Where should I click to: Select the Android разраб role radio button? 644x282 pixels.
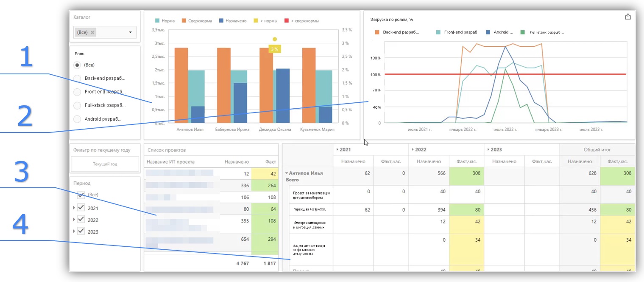(77, 119)
